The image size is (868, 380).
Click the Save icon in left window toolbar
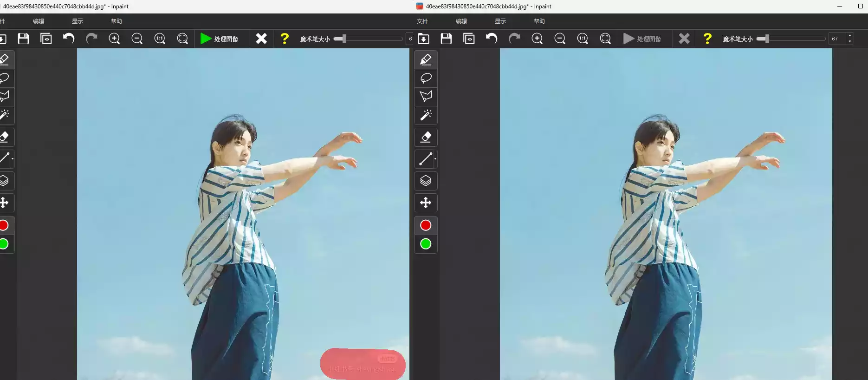point(23,39)
